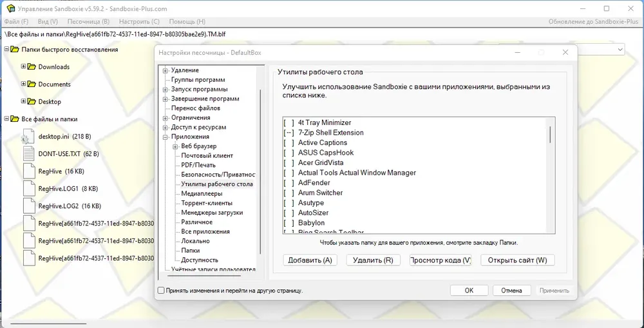Click DONT-USE.TXT file icon
Screen dimensions: 644x328
28,154
